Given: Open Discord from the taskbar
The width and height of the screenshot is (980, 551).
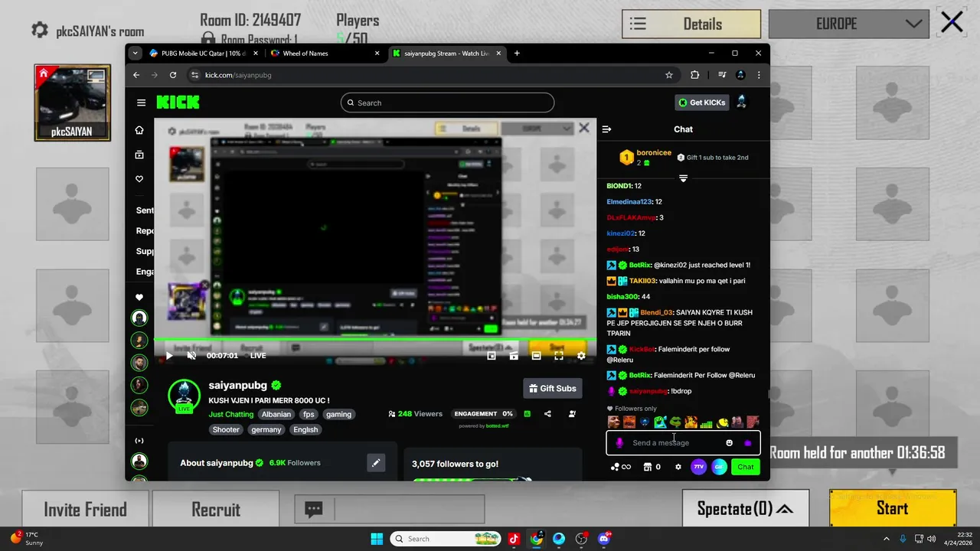Looking at the screenshot, I should pyautogui.click(x=604, y=539).
